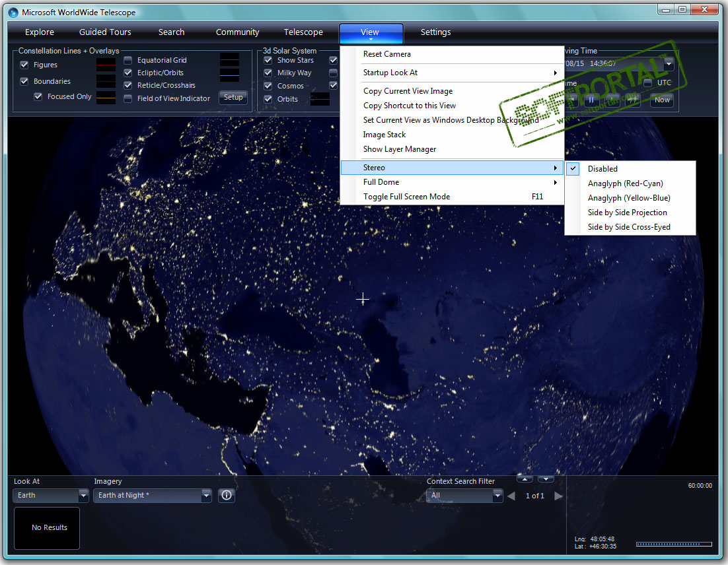Select Copy Current View Image
Image resolution: width=728 pixels, height=565 pixels.
coord(453,91)
